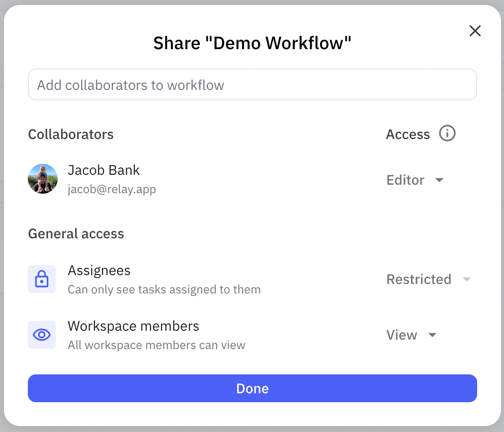Click the lock icon next to Assignees
The height and width of the screenshot is (432, 504).
[42, 279]
